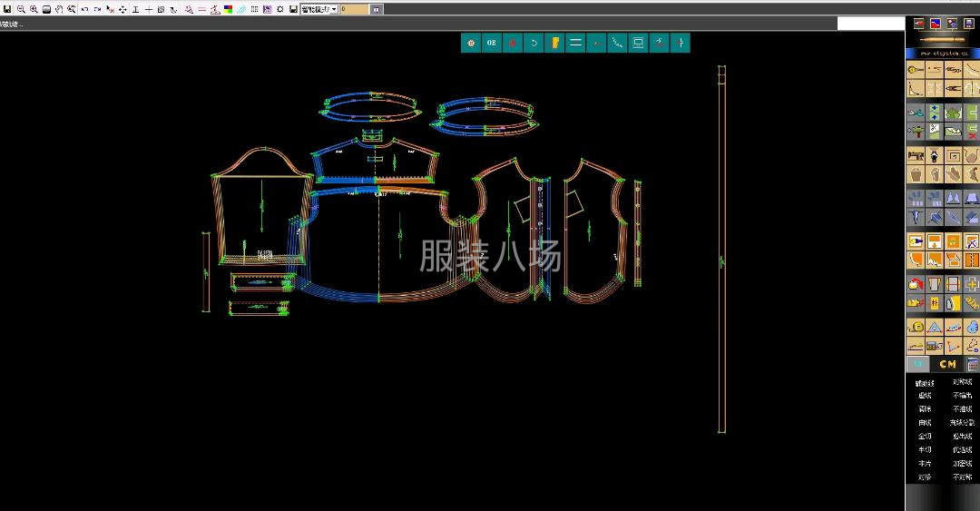Click the teal rectangle frame icon
The height and width of the screenshot is (511, 980).
click(638, 43)
